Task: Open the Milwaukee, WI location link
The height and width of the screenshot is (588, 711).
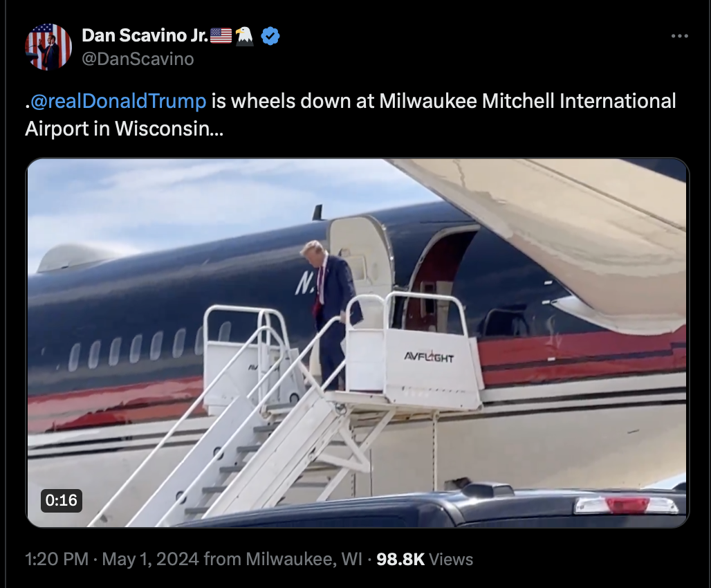Action: pos(304,559)
